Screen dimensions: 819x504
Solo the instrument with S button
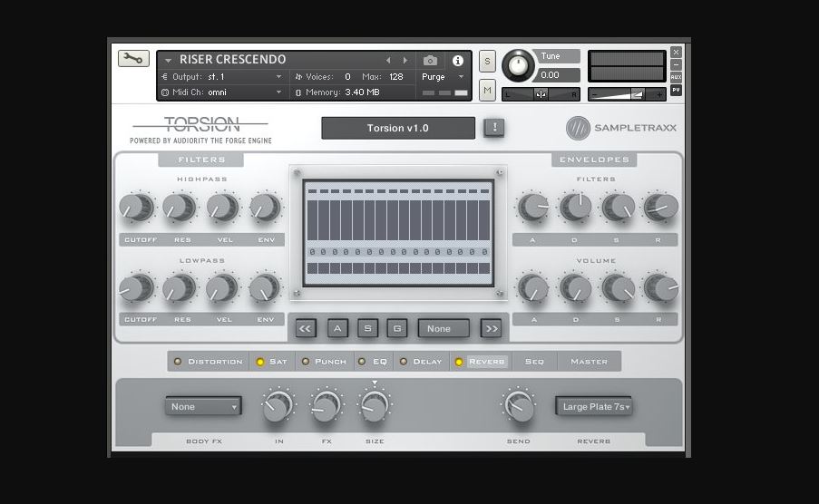tap(487, 61)
